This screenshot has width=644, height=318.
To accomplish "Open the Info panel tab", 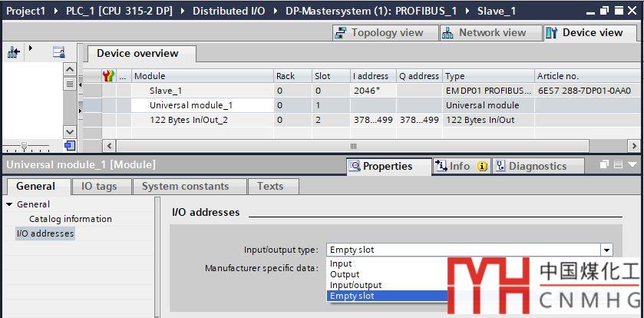I will coord(461,166).
